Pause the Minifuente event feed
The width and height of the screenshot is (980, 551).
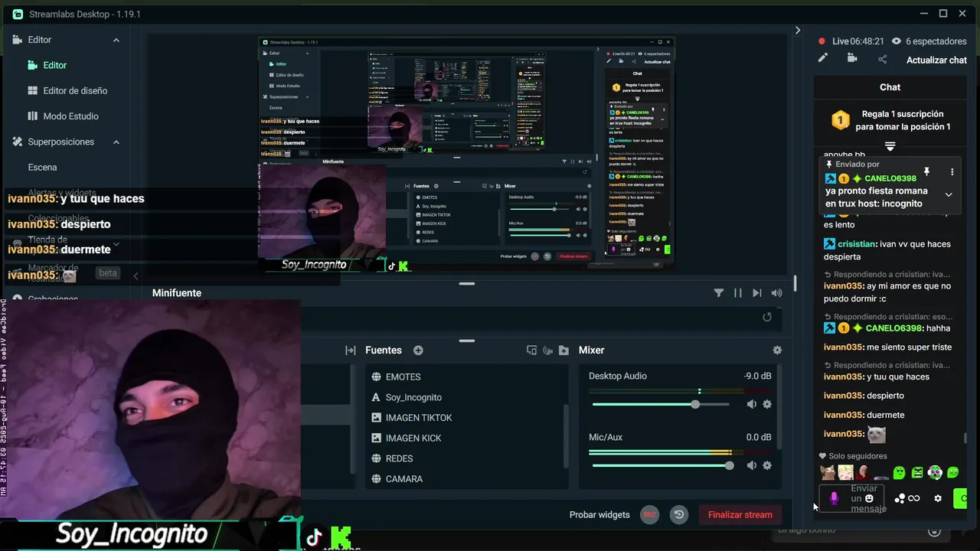[x=738, y=293]
